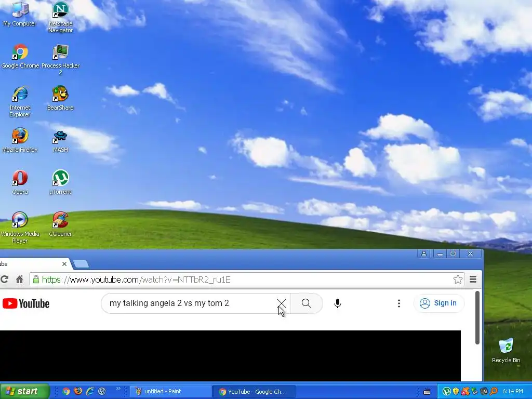
Task: Clear the YouTube search text with X
Action: [281, 303]
